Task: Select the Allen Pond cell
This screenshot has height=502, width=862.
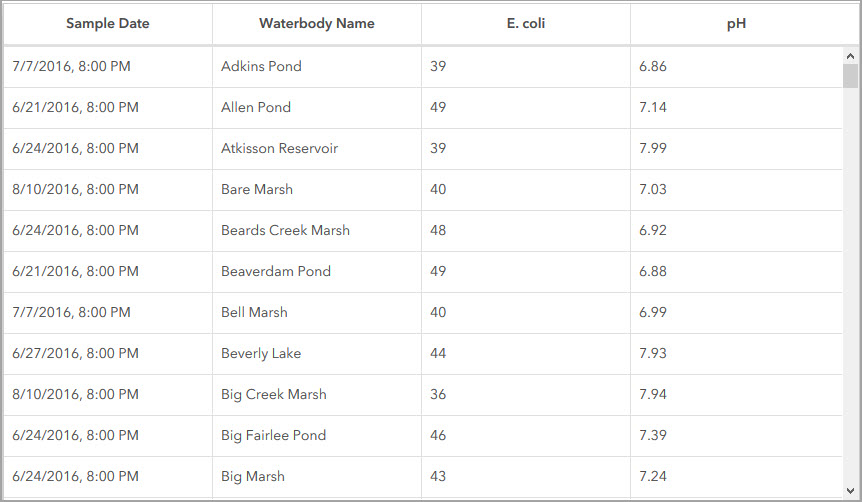Action: pyautogui.click(x=257, y=108)
